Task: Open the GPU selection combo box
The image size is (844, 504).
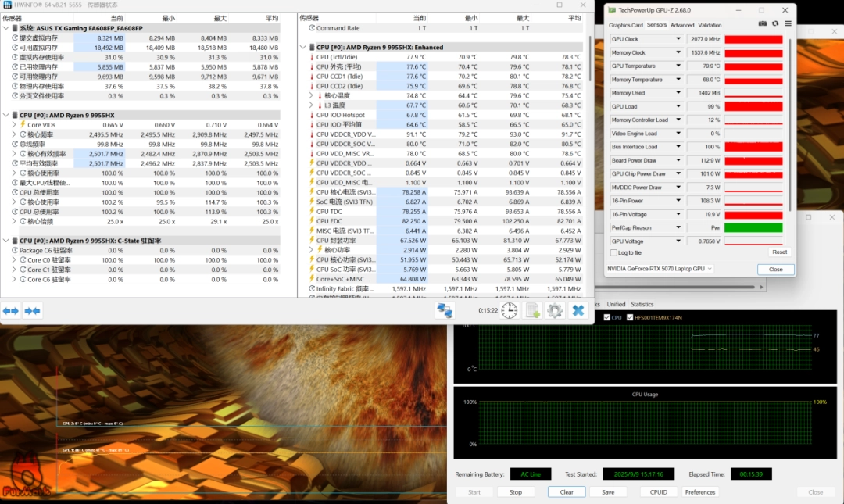Action: (x=660, y=269)
